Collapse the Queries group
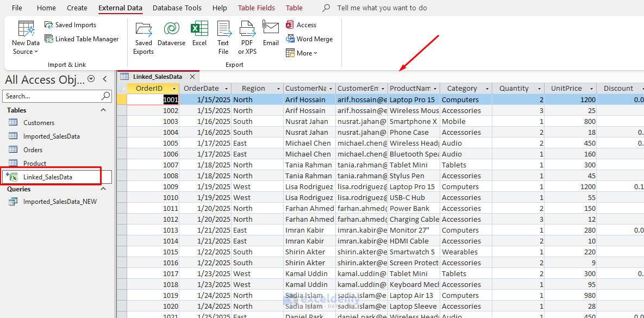Image resolution: width=644 pixels, height=318 pixels. tap(103, 189)
